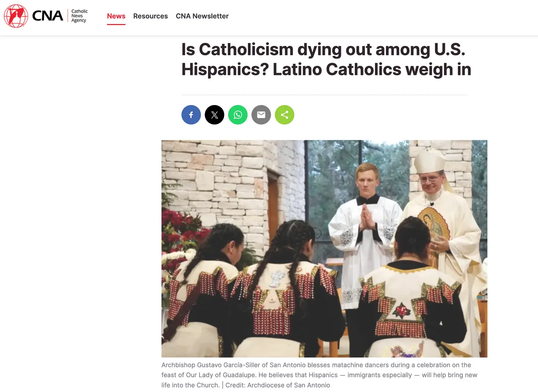Share article through WhatsApp icon
The width and height of the screenshot is (538, 392).
[x=238, y=115]
